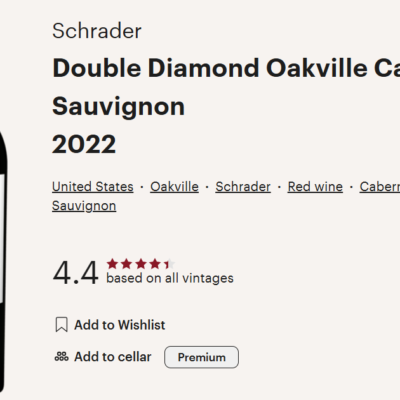Select the fourth red rating star
400x400 pixels.
click(x=155, y=264)
